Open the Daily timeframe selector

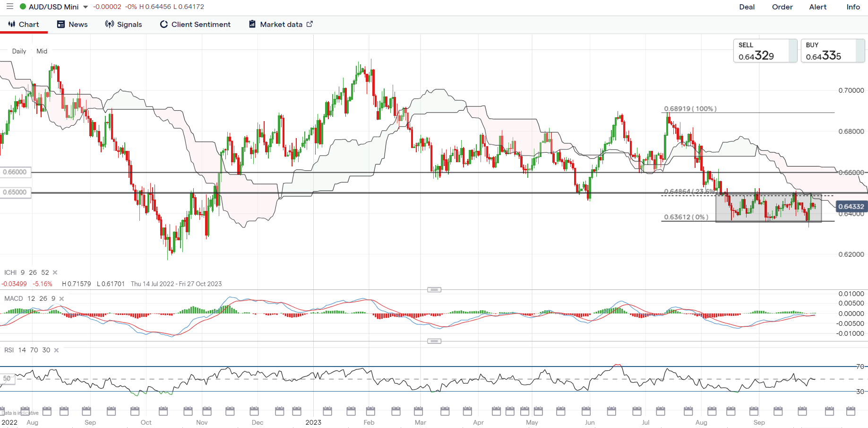coord(19,51)
